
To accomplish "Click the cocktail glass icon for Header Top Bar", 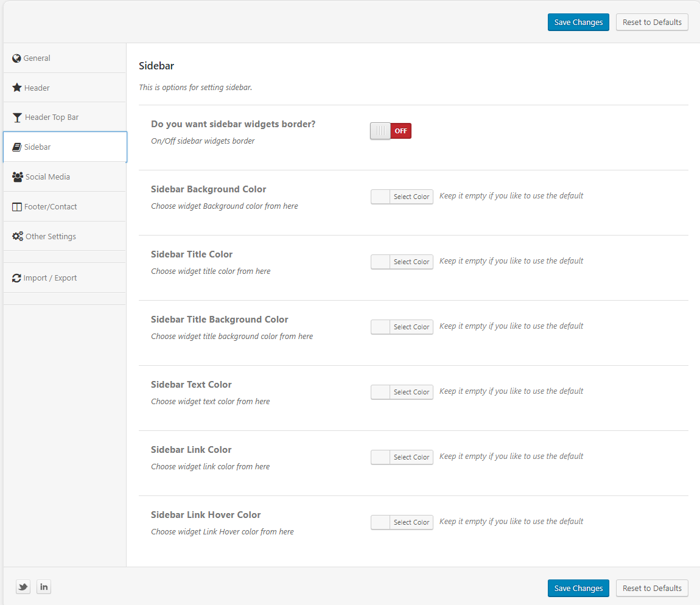I will (17, 117).
